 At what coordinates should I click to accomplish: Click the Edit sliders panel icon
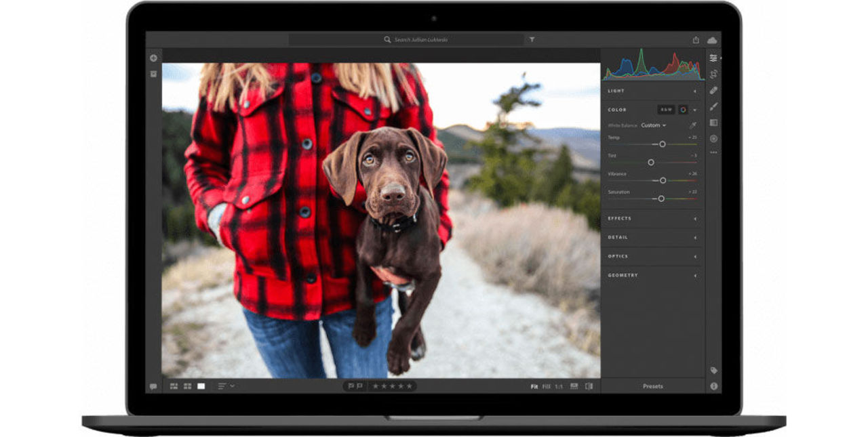(x=713, y=59)
